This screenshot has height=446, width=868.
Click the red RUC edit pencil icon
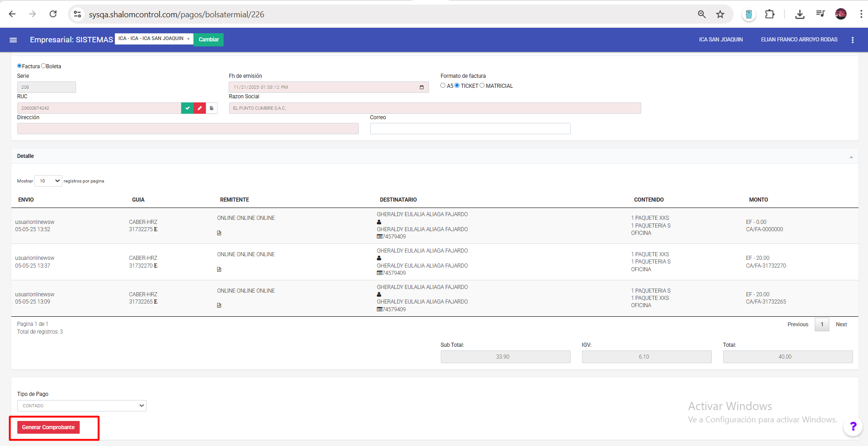tap(199, 108)
